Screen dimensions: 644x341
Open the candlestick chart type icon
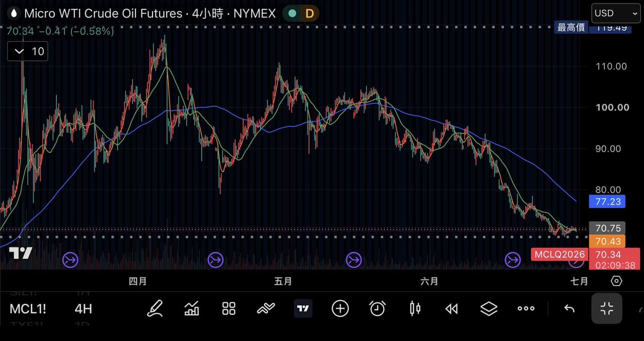pos(415,308)
